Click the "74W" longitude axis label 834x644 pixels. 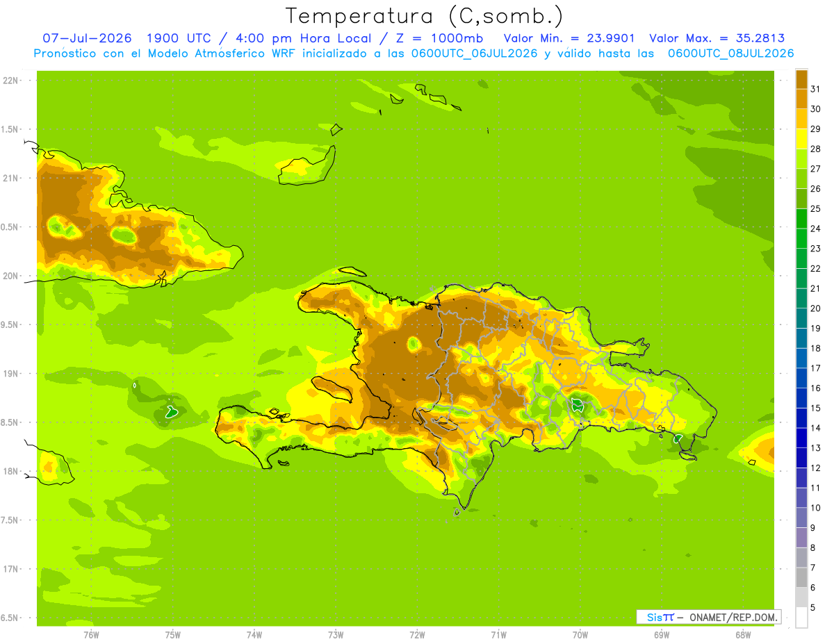pyautogui.click(x=254, y=634)
